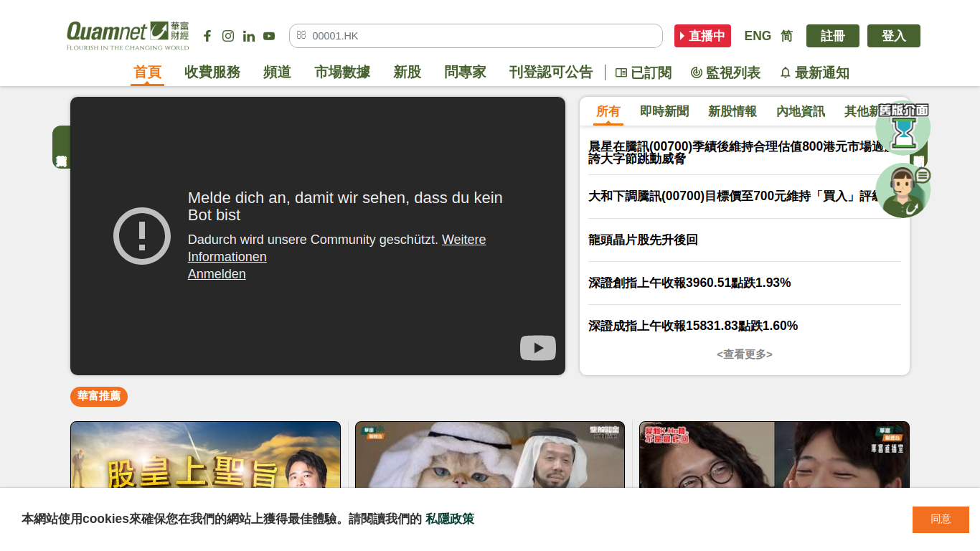Open the 私隱政策 privacy policy link
This screenshot has width=980, height=551.
[450, 519]
